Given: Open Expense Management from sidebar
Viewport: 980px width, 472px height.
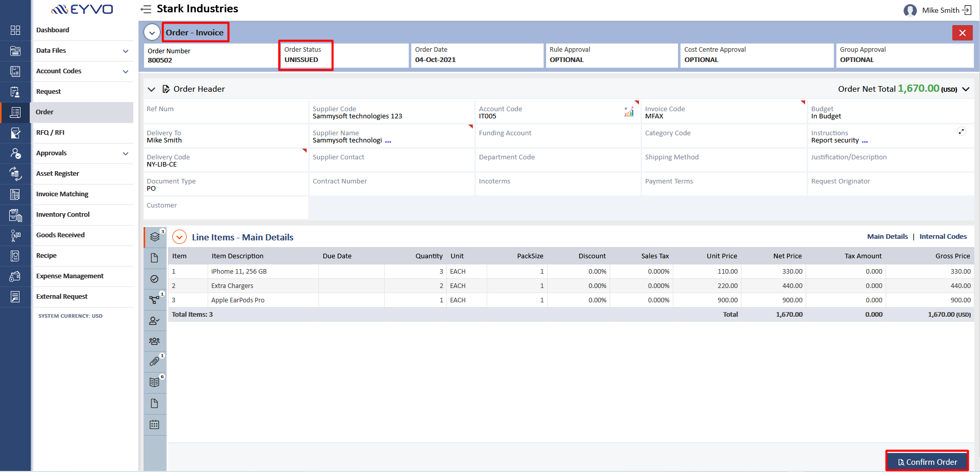Looking at the screenshot, I should pos(70,276).
